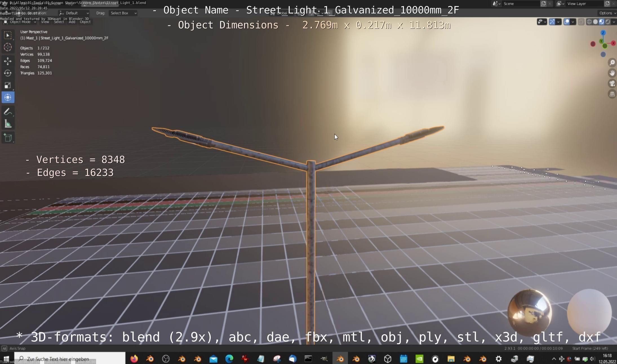This screenshot has width=617, height=364.
Task: Click the active Transform tool
Action: (x=8, y=97)
